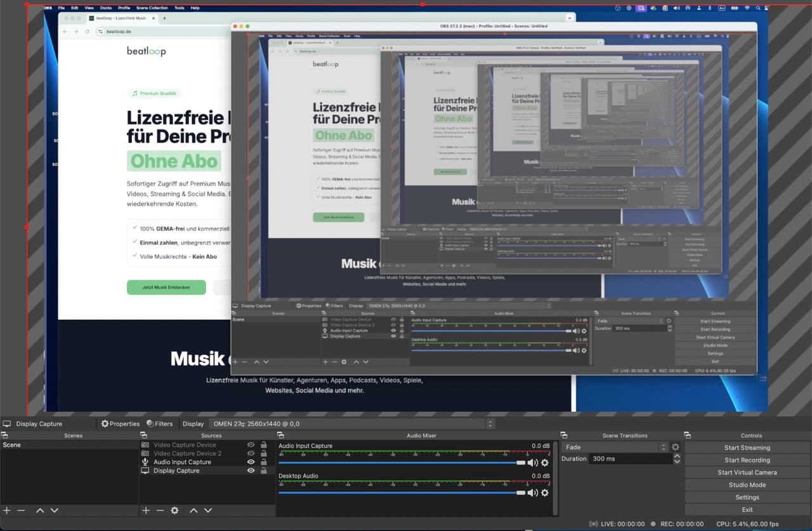Mute the Audio Input Capture speaker

(x=532, y=463)
